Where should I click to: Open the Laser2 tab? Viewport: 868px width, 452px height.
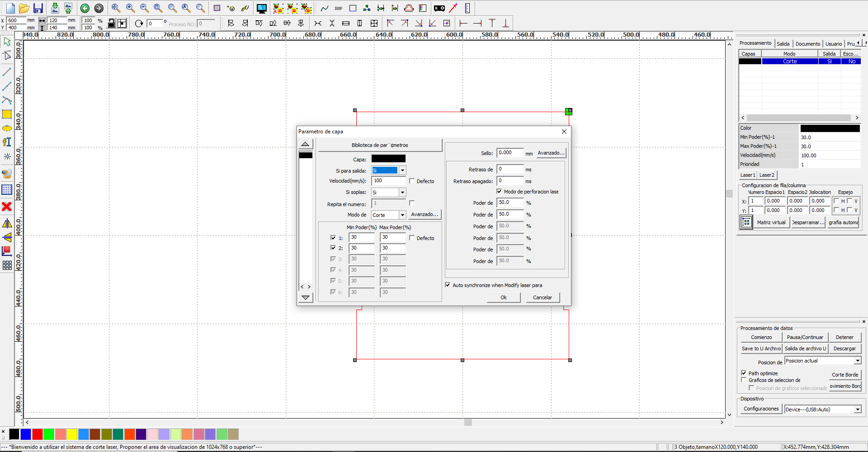[767, 175]
